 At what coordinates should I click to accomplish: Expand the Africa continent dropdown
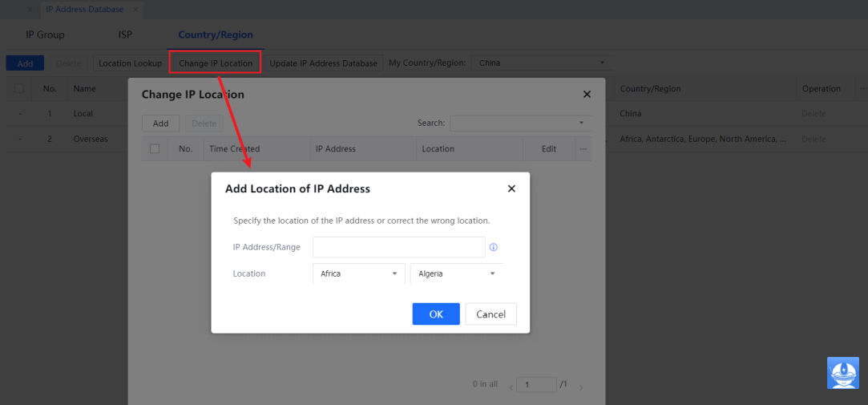coord(358,273)
